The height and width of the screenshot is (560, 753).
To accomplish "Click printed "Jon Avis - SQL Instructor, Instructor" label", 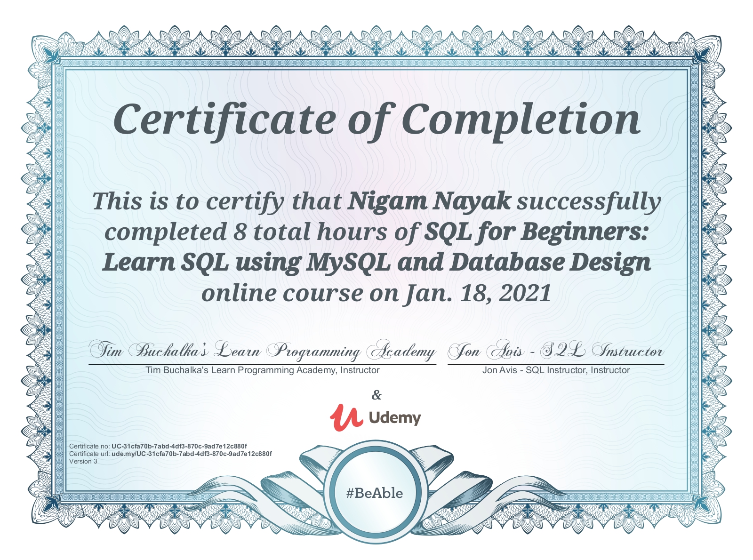I will tap(556, 370).
